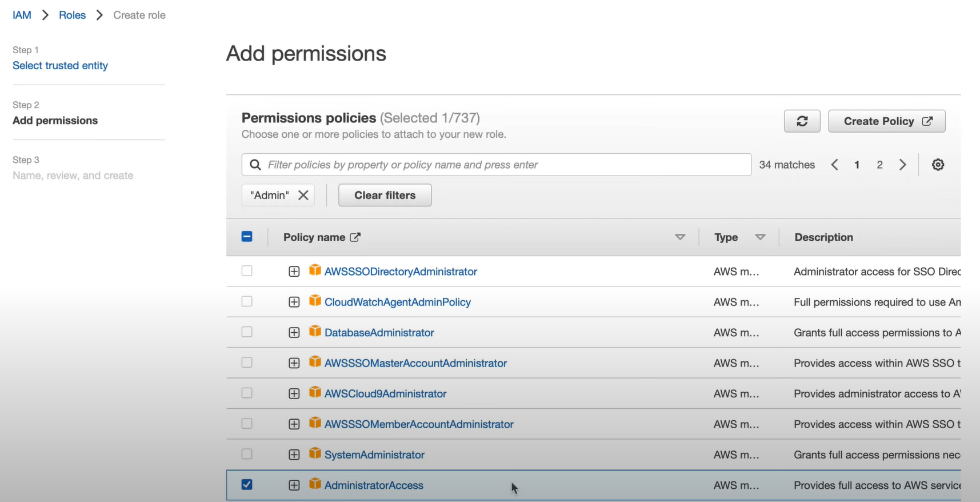Click the DatabaseAdministrator policy box icon
Screen dimensions: 980x502
(x=315, y=332)
